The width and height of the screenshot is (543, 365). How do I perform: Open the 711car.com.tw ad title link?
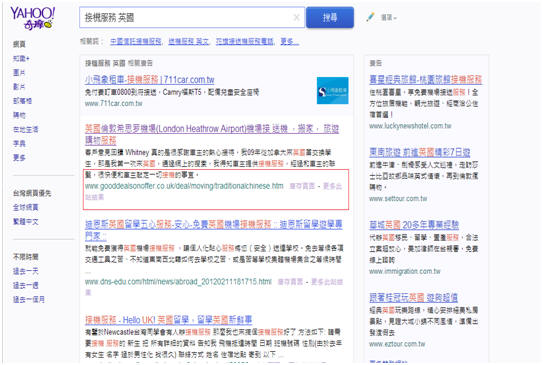tap(150, 80)
